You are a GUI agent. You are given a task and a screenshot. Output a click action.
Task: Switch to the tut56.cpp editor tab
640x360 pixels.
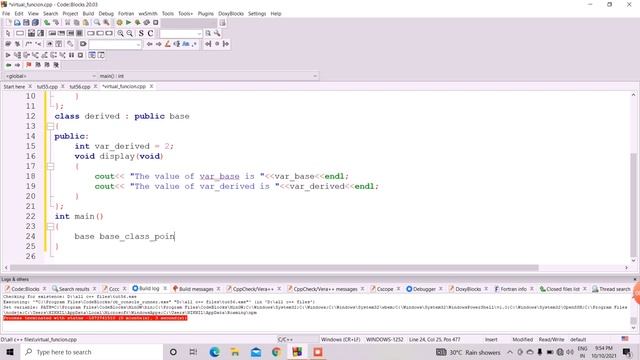pyautogui.click(x=80, y=87)
